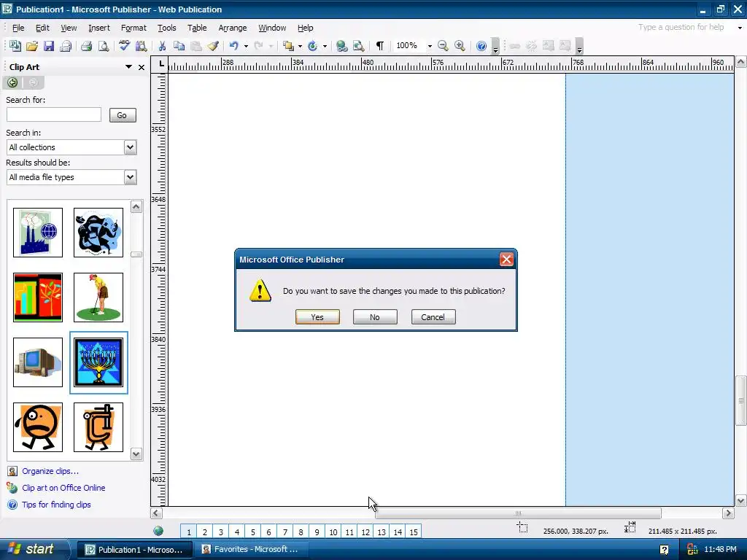The height and width of the screenshot is (560, 747).
Task: Click the web globe icon beside page tabs
Action: (x=158, y=531)
